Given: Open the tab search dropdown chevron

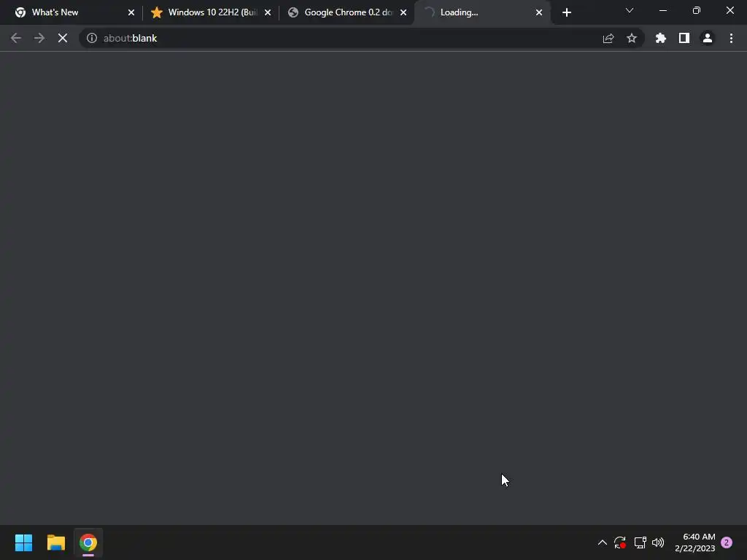Looking at the screenshot, I should point(630,10).
